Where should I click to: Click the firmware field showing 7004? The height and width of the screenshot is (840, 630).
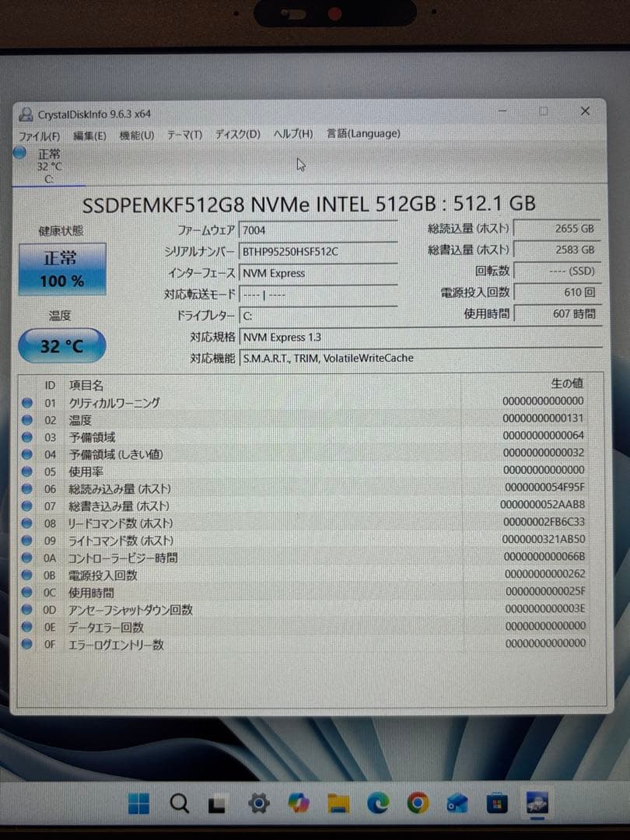[318, 230]
